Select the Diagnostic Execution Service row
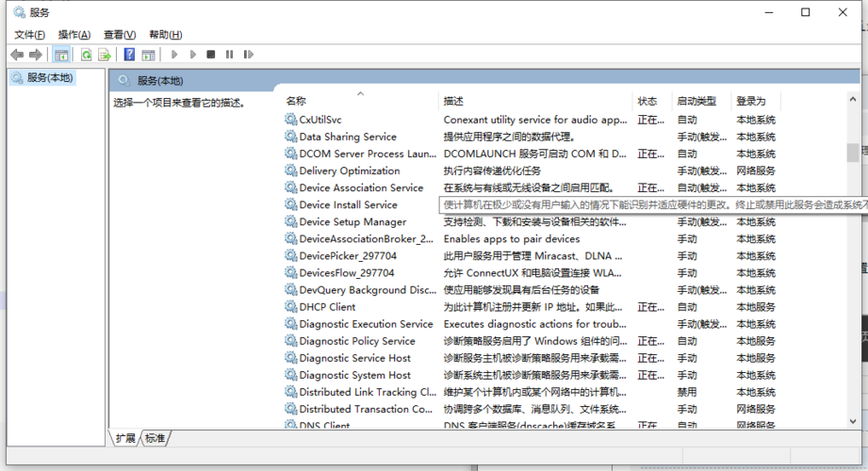This screenshot has height=471, width=868. [x=531, y=324]
